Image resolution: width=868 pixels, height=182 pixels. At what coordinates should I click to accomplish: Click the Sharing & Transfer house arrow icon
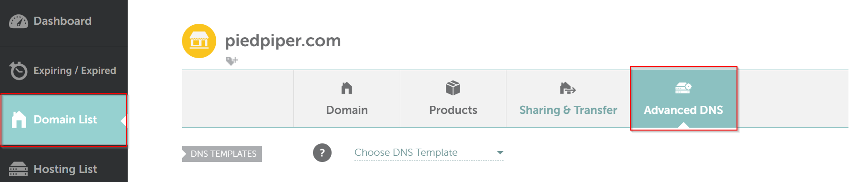(x=567, y=88)
